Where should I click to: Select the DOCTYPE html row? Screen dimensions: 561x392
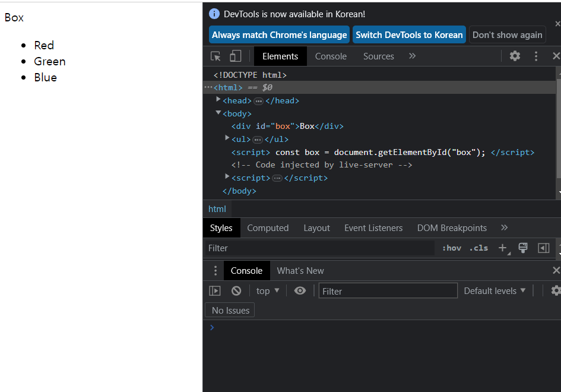coord(250,75)
